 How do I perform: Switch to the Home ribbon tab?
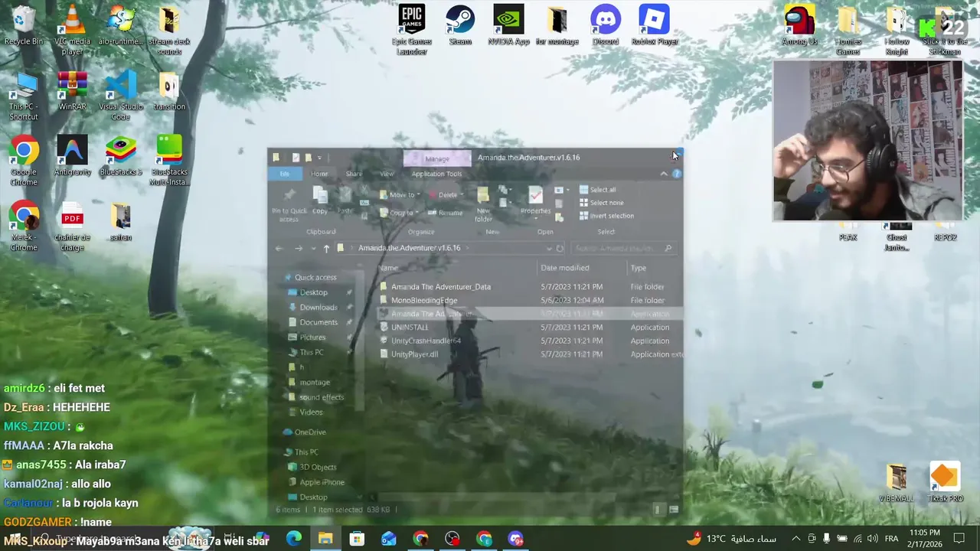[x=319, y=174]
